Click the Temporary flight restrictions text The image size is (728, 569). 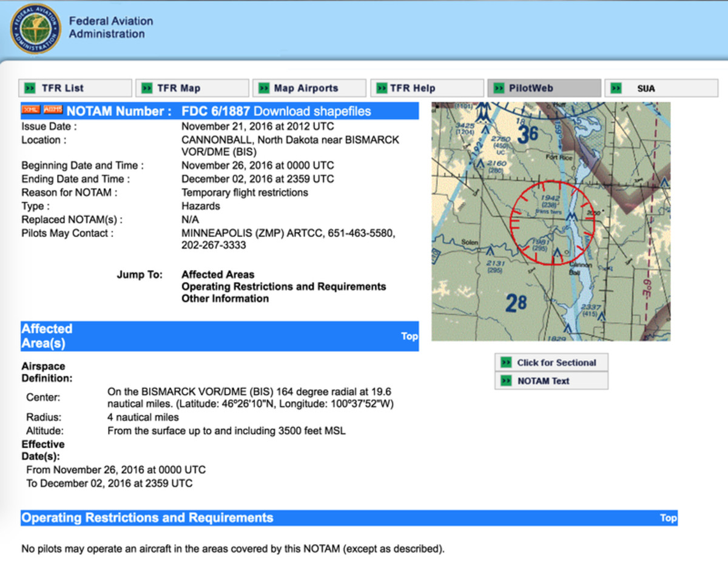click(x=245, y=193)
